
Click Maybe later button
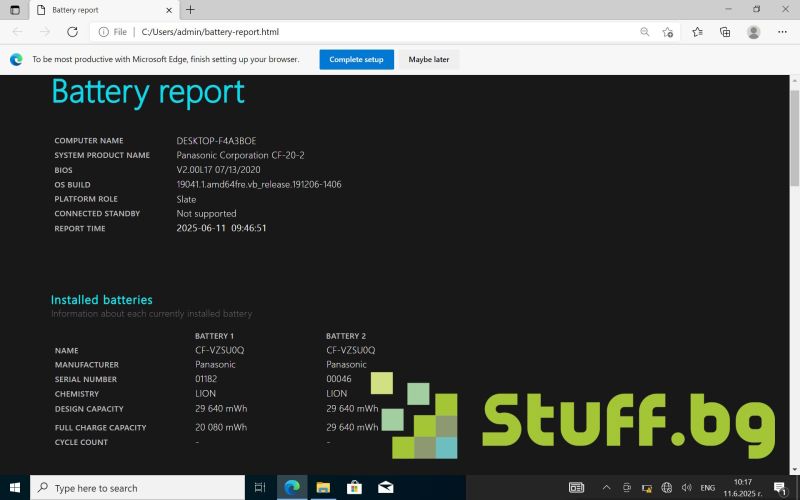[x=429, y=60]
